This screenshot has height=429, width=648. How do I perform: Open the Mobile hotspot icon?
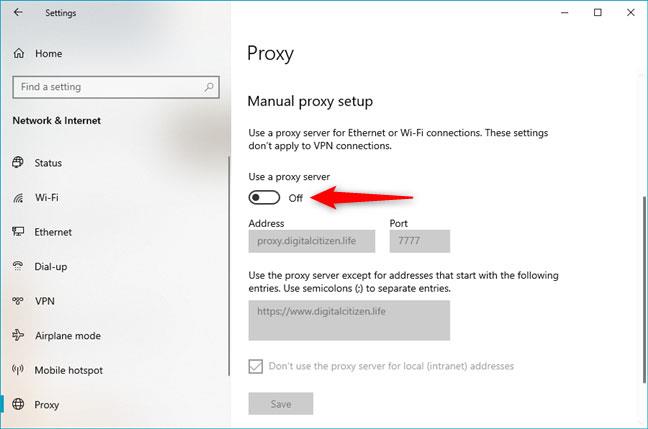(18, 369)
